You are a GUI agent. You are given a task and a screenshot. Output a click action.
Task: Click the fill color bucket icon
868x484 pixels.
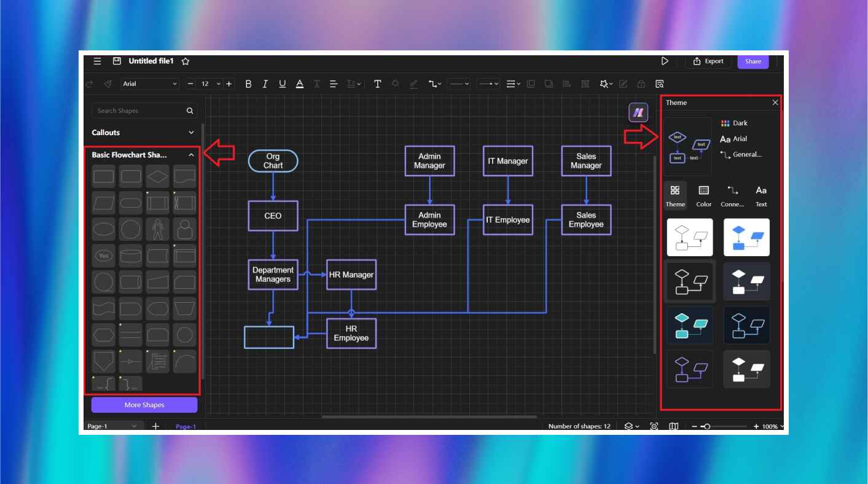(396, 84)
